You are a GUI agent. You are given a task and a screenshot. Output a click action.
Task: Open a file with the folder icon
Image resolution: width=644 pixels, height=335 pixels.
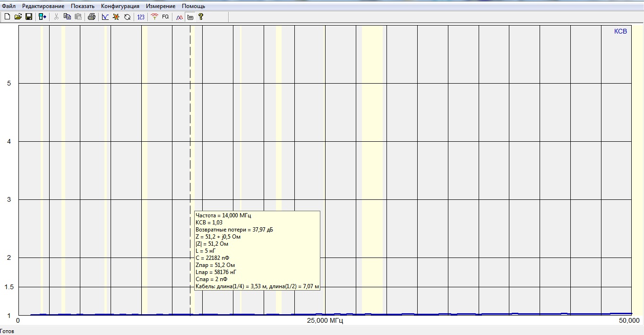(18, 17)
